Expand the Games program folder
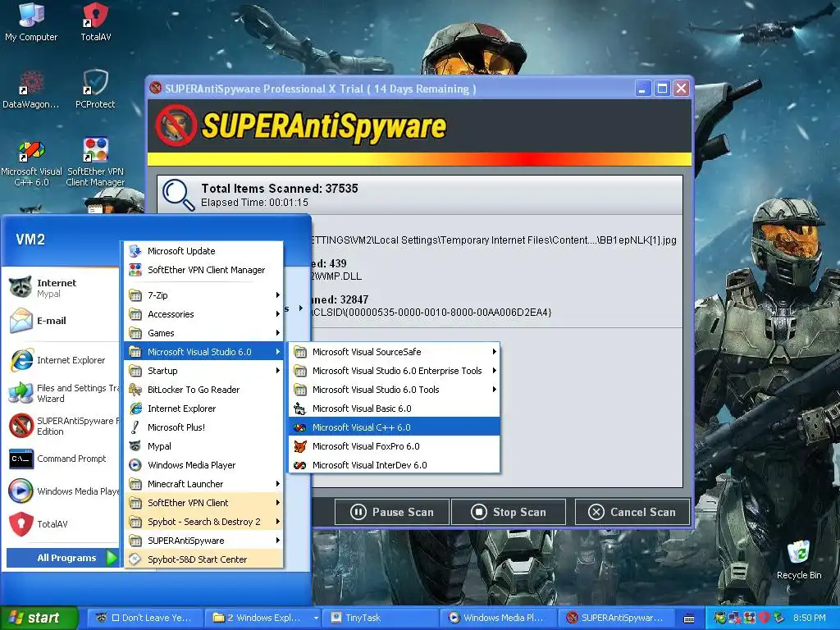The height and width of the screenshot is (630, 840). click(204, 333)
